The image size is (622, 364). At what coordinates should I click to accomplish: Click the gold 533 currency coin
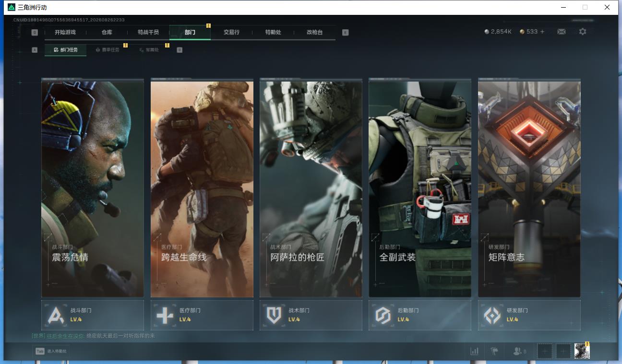pyautogui.click(x=522, y=32)
